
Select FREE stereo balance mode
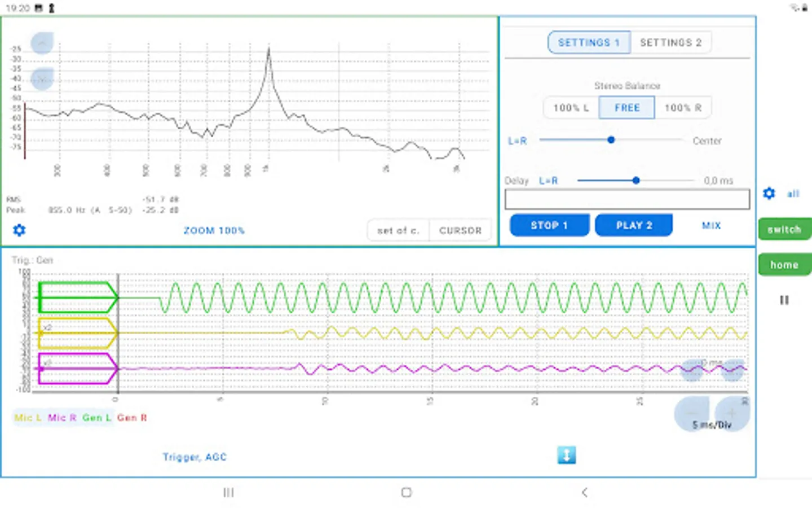(x=627, y=108)
